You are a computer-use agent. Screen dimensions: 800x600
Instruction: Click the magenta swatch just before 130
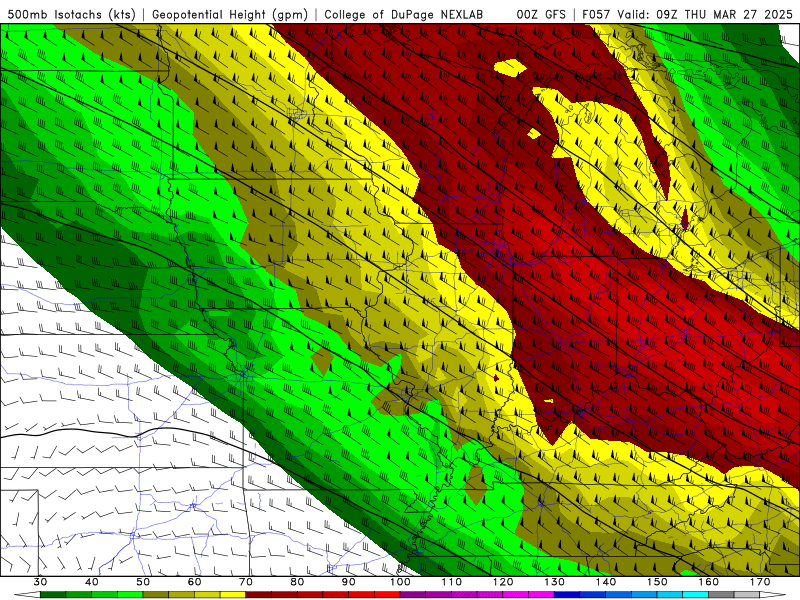click(x=541, y=595)
